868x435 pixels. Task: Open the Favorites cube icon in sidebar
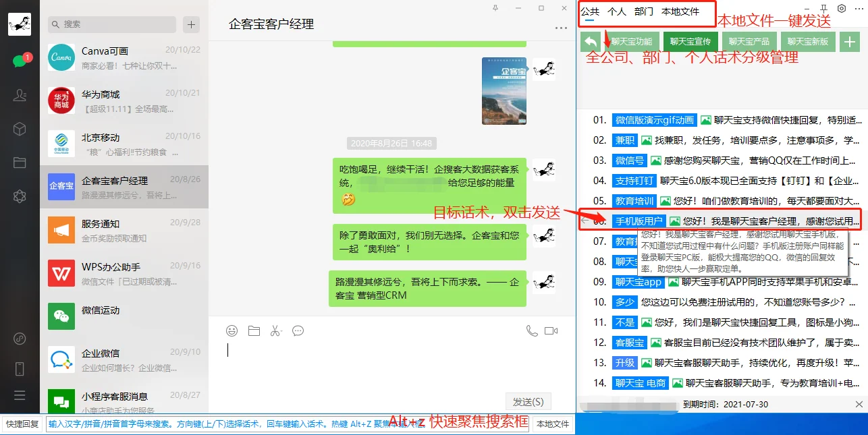point(20,129)
